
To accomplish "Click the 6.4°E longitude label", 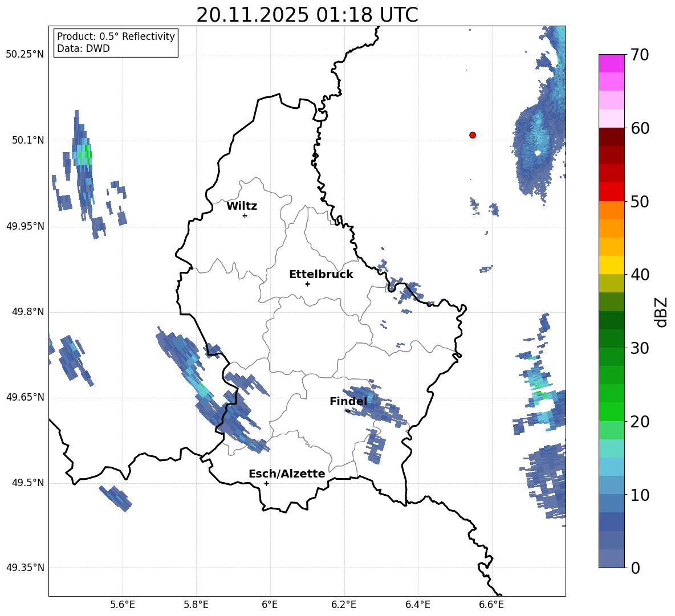I will (x=417, y=605).
